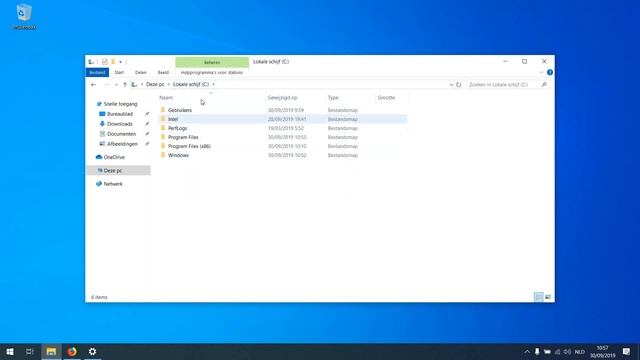The image size is (640, 360).
Task: Click the search magnifier icon
Action: pos(544,84)
